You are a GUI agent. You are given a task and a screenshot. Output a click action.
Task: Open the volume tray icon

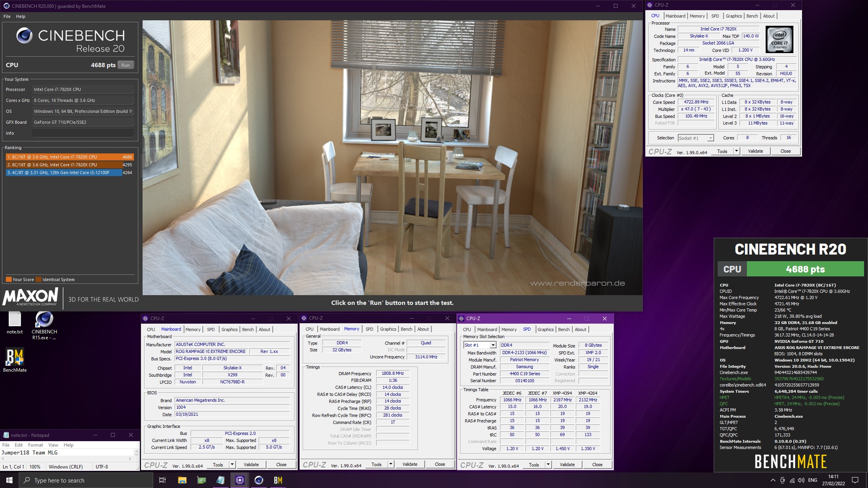pos(801,480)
